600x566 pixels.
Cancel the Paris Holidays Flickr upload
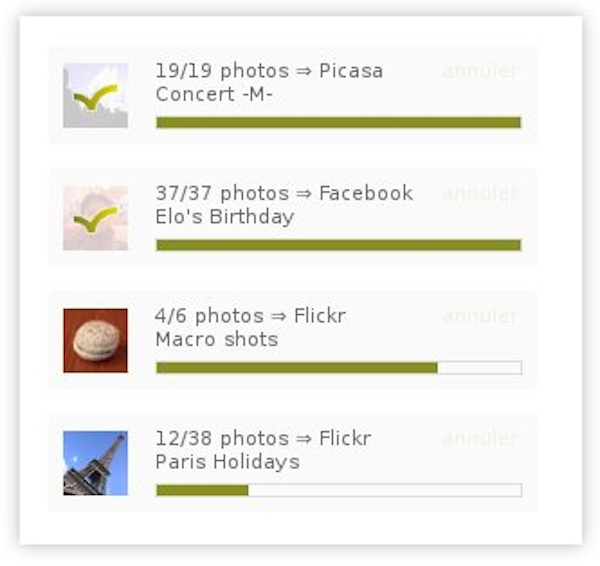(480, 438)
